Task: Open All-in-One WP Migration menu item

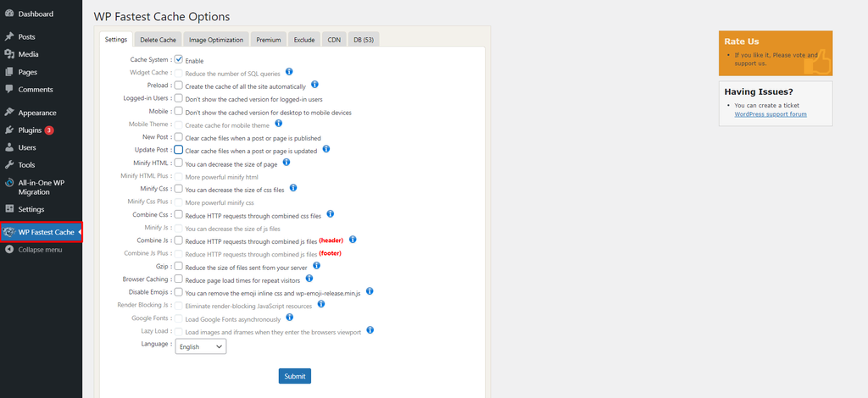Action: [x=41, y=187]
